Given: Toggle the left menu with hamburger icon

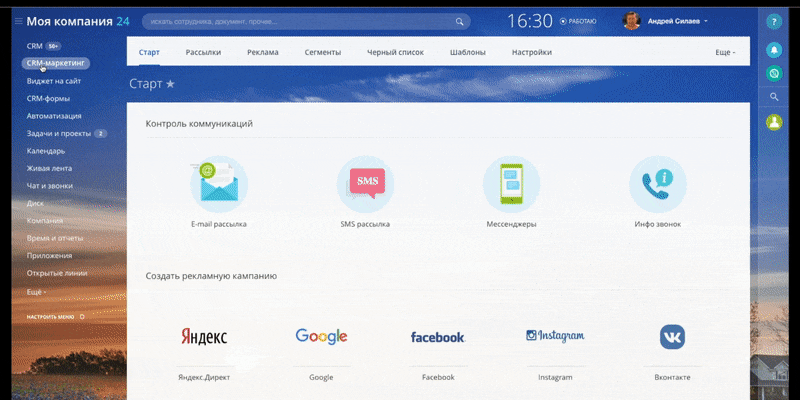Looking at the screenshot, I should (x=17, y=21).
